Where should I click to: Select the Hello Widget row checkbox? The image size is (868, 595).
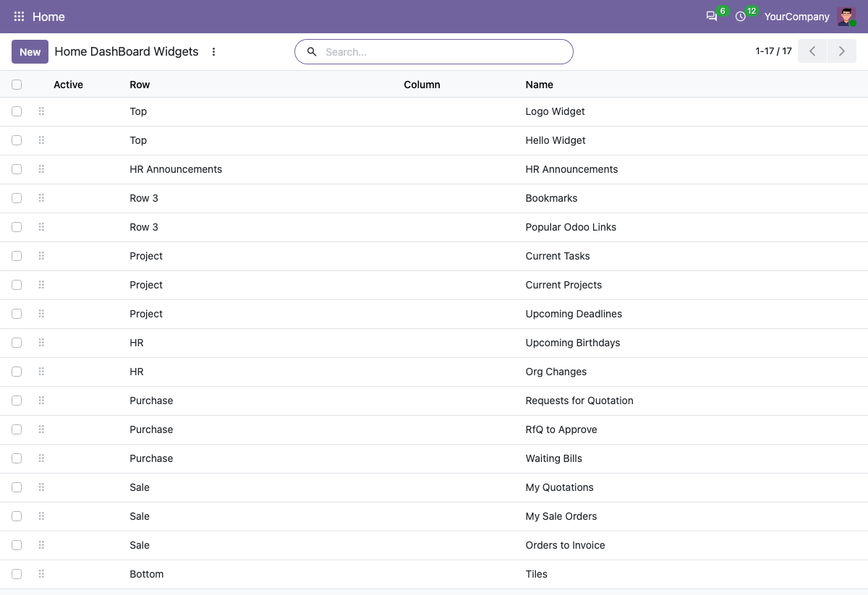[x=17, y=140]
